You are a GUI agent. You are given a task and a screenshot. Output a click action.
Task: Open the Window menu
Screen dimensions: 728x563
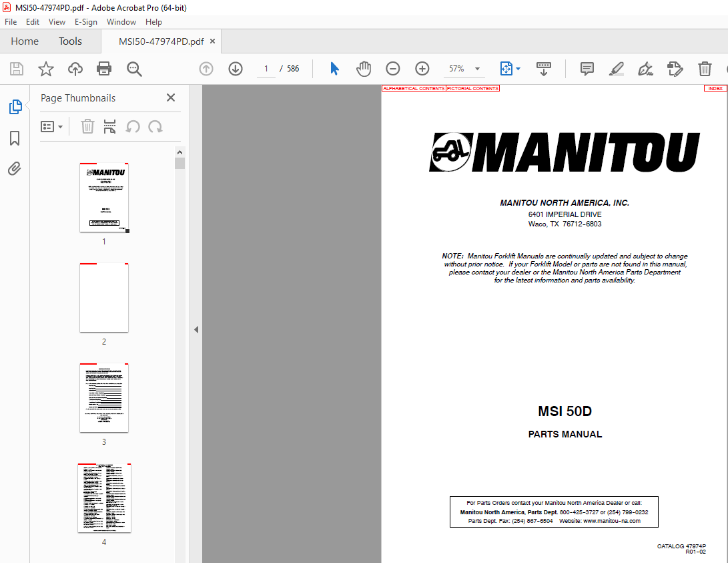pos(121,22)
